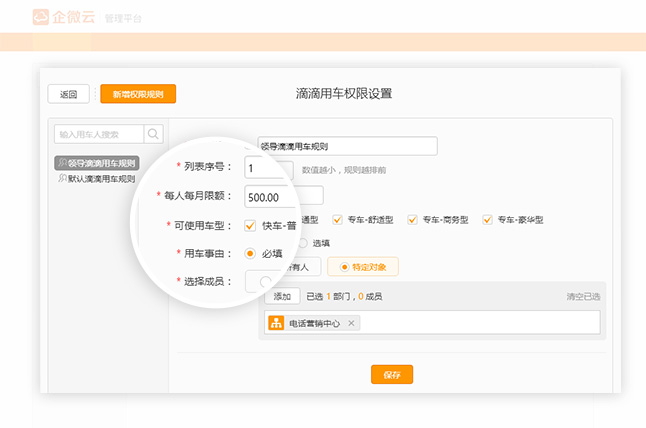The height and width of the screenshot is (428, 646).
Task: Click the 电话营销中心 department org icon
Action: (x=276, y=323)
